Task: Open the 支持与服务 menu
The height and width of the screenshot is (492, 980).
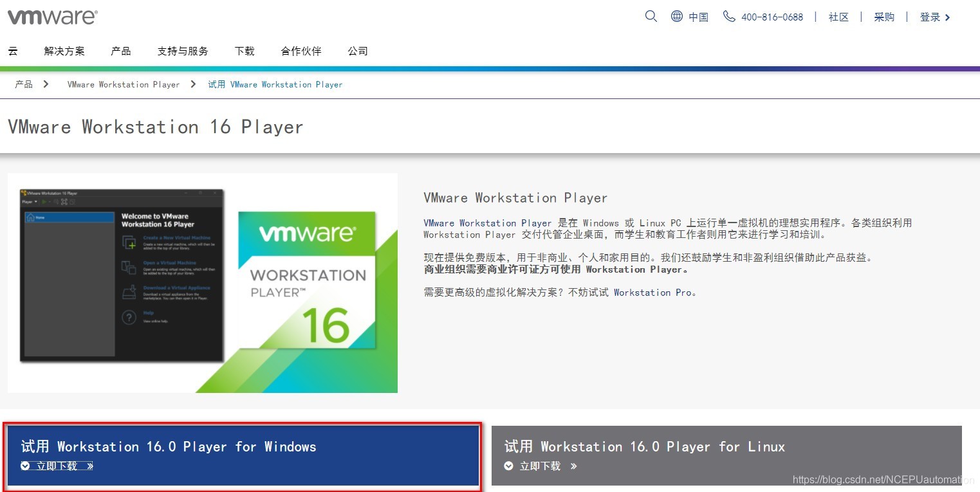Action: click(183, 51)
